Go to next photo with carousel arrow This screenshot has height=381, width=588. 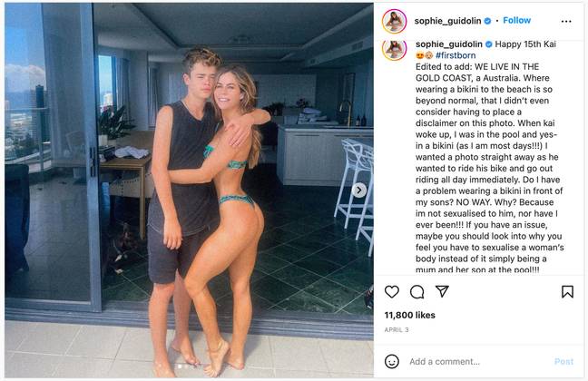pyautogui.click(x=359, y=190)
